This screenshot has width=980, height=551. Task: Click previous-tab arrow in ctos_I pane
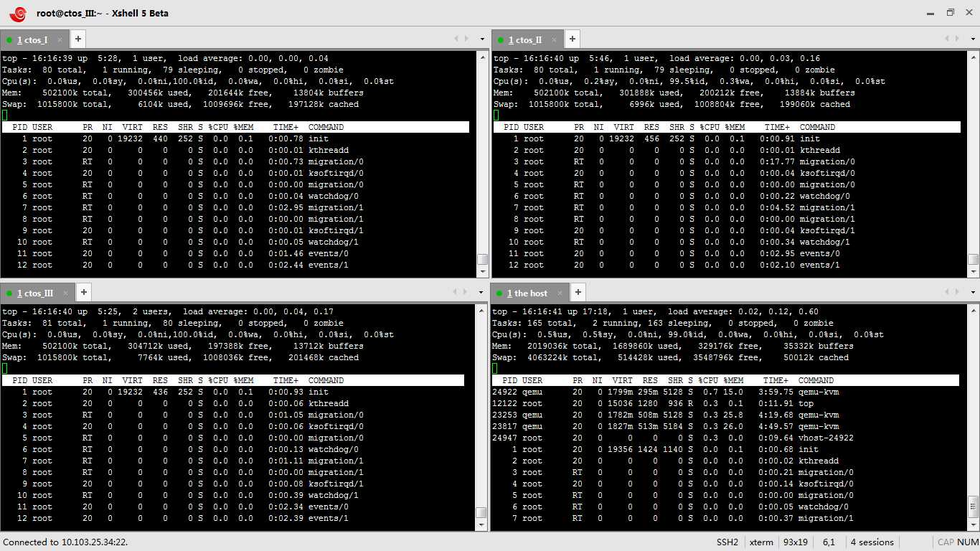tap(456, 39)
